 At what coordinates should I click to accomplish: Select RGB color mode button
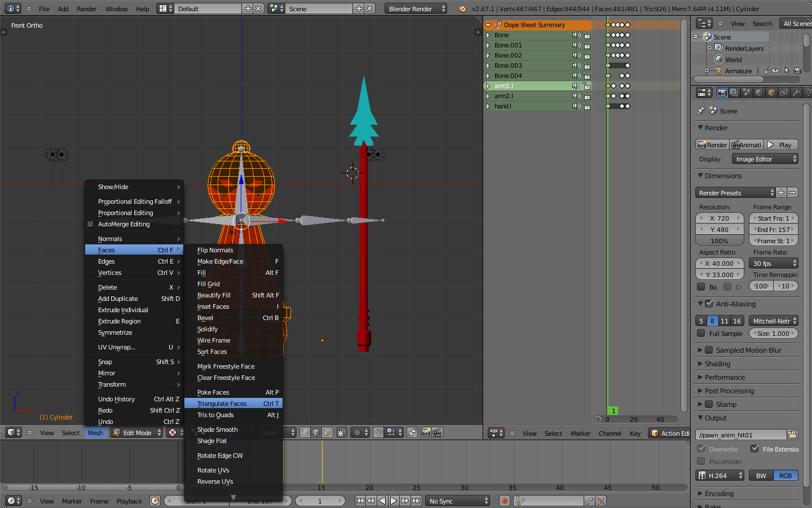click(x=785, y=476)
